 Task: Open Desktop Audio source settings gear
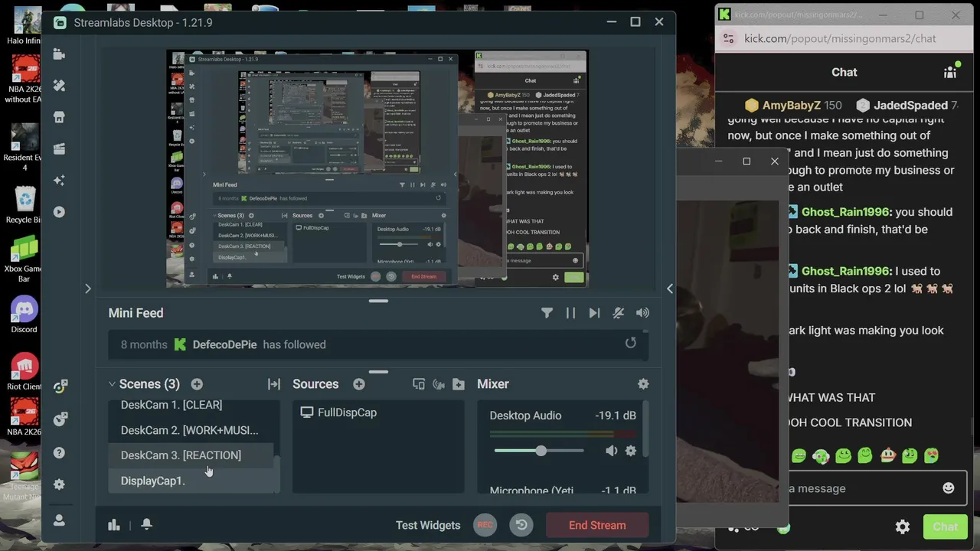pos(631,451)
